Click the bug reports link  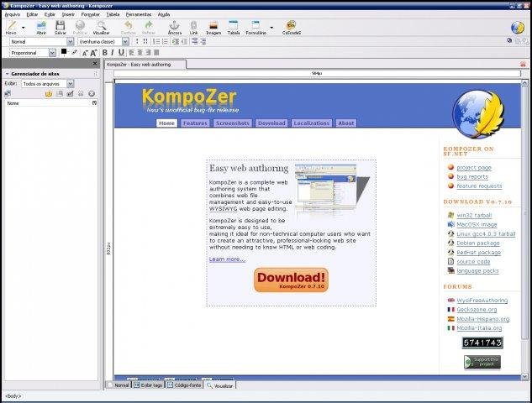[472, 176]
